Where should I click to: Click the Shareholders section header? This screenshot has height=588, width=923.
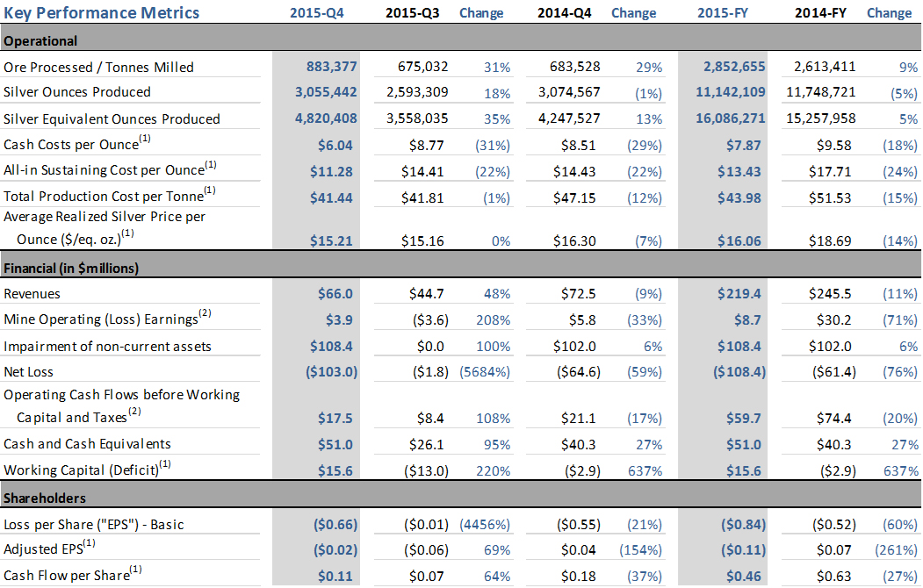[x=45, y=498]
